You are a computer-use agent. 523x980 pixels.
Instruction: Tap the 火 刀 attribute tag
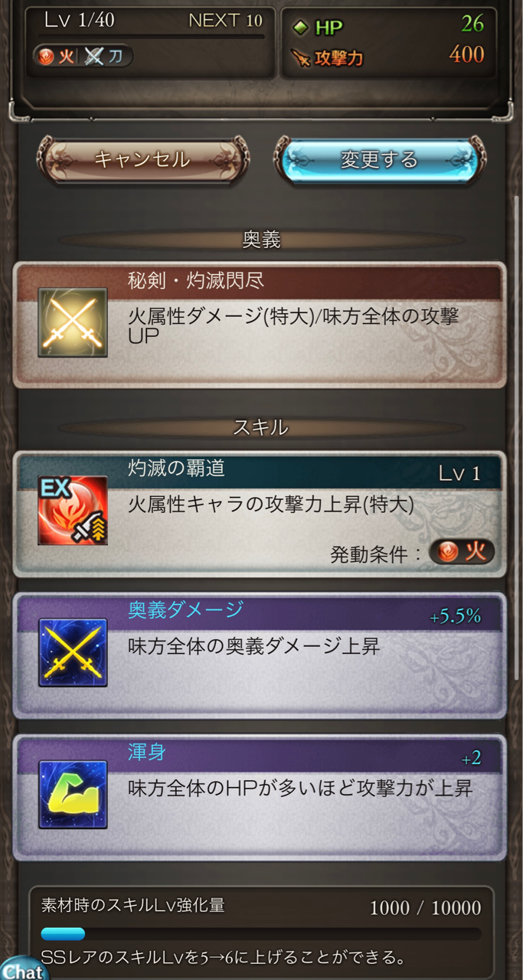click(83, 56)
